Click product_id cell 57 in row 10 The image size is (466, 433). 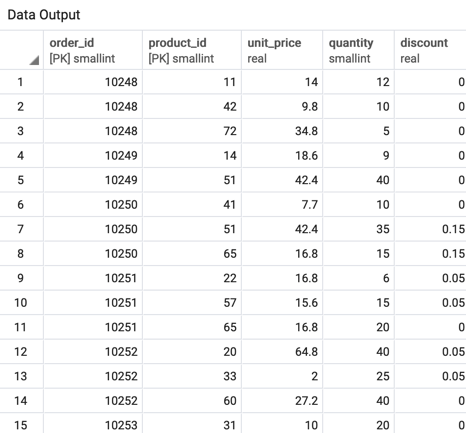tap(192, 303)
